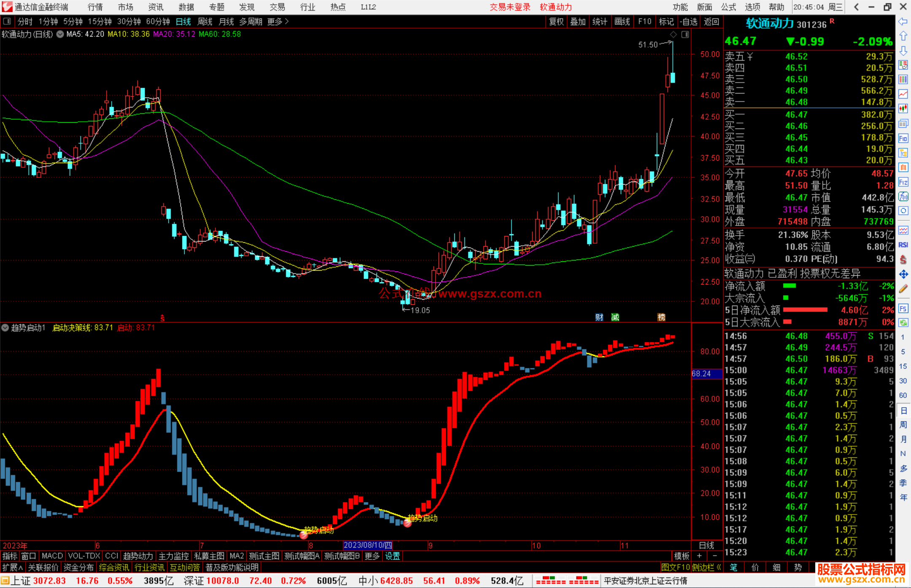Viewport: 911px width, 588px height.
Task: Select the pencil drawing tool icon
Action: 903,289
